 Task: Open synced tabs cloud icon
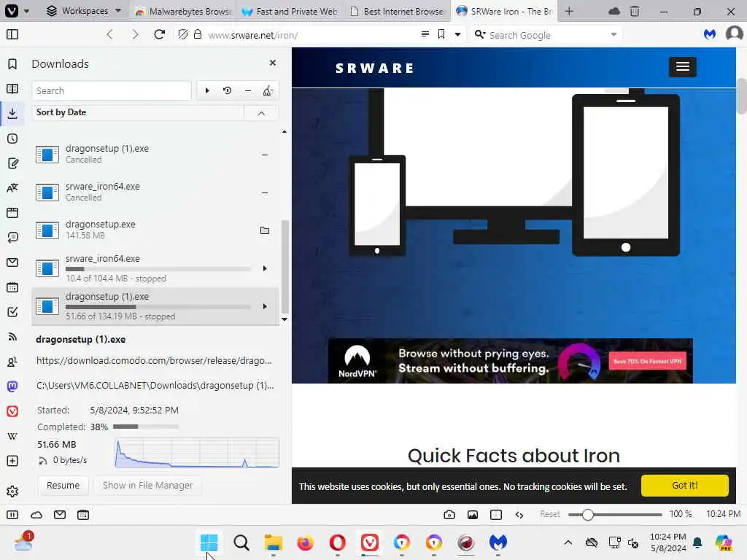(x=614, y=11)
